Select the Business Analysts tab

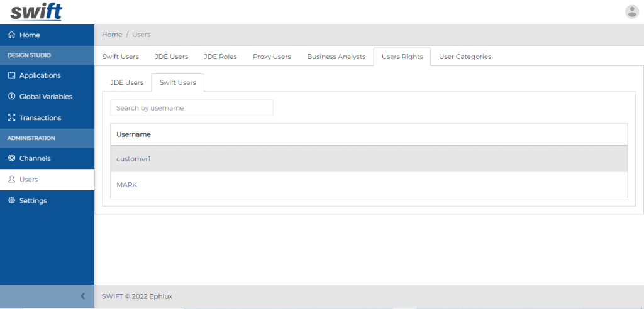click(336, 57)
